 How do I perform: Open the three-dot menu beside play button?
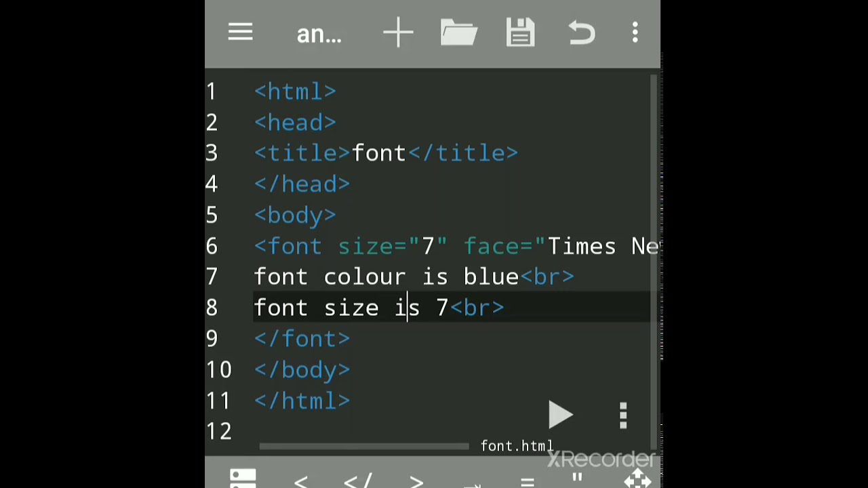623,415
